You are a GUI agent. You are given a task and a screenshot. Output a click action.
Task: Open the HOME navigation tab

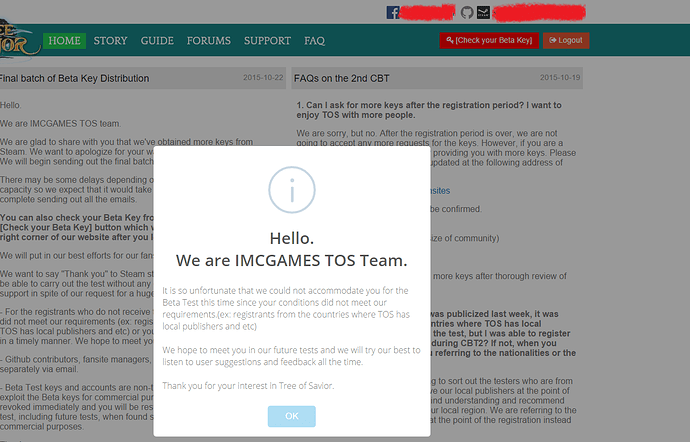click(x=64, y=41)
